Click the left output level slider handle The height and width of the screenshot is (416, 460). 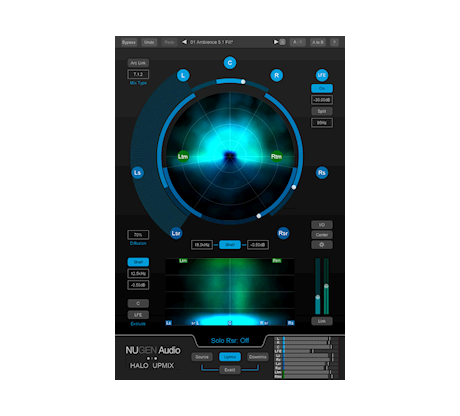(318, 297)
